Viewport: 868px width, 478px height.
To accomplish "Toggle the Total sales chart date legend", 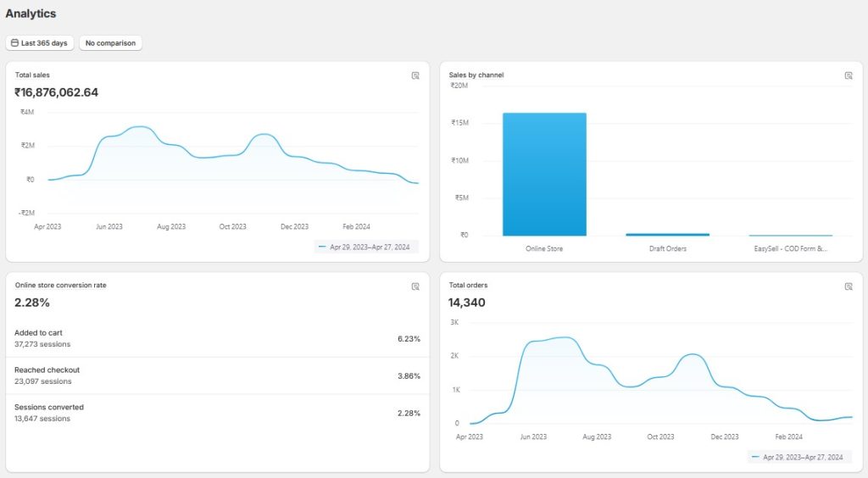I will click(x=364, y=247).
